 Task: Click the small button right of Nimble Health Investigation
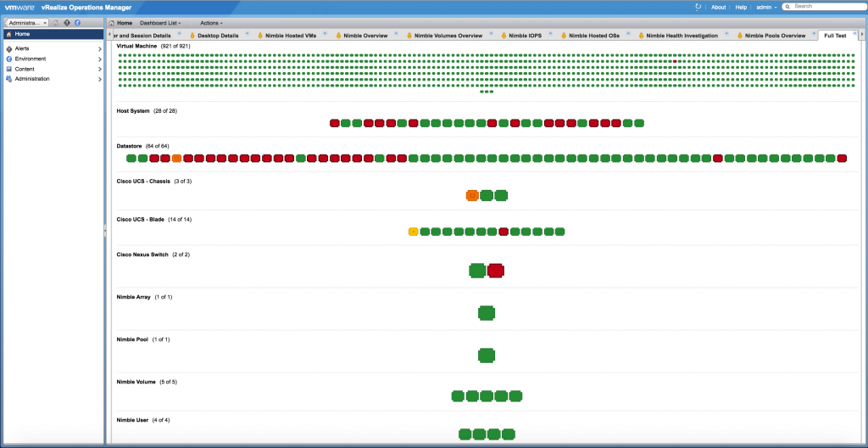(x=726, y=34)
